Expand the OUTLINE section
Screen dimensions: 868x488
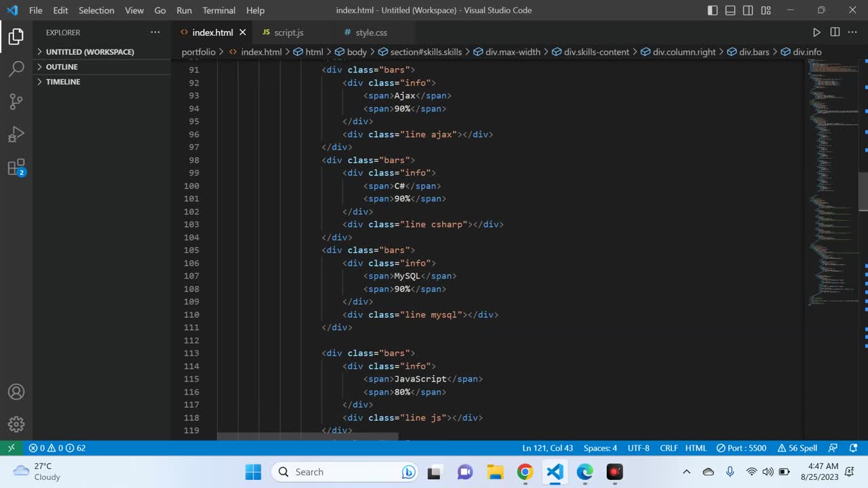coord(102,66)
